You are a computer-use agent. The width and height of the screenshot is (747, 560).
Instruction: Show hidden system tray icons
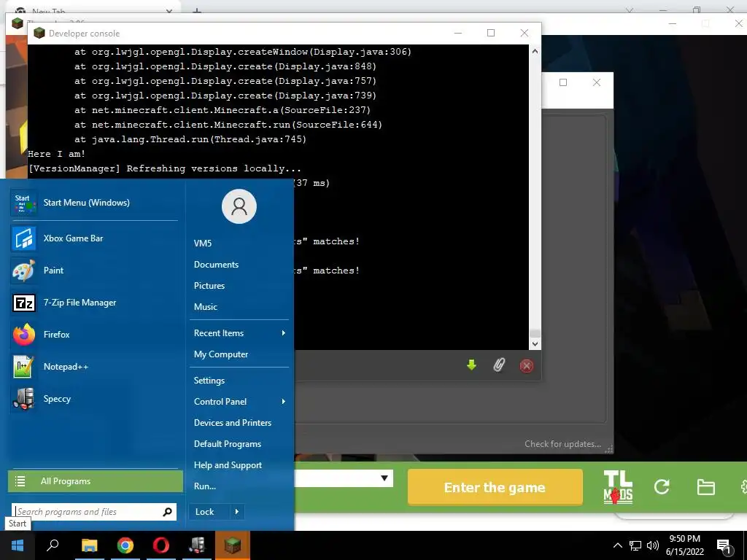[617, 545]
